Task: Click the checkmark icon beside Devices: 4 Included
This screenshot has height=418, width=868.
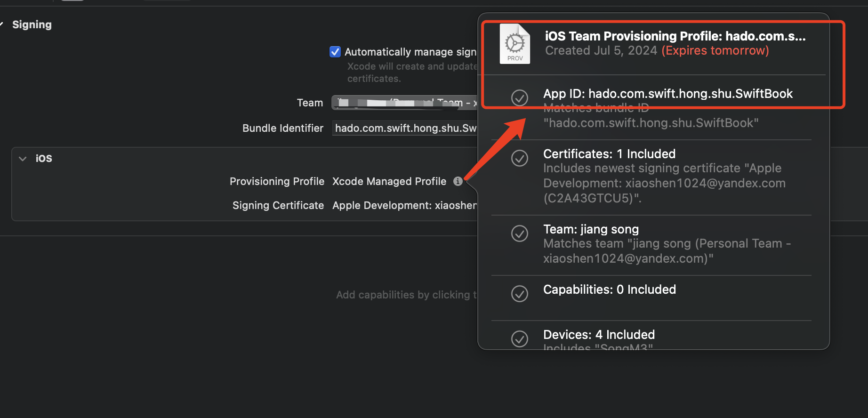Action: (520, 339)
